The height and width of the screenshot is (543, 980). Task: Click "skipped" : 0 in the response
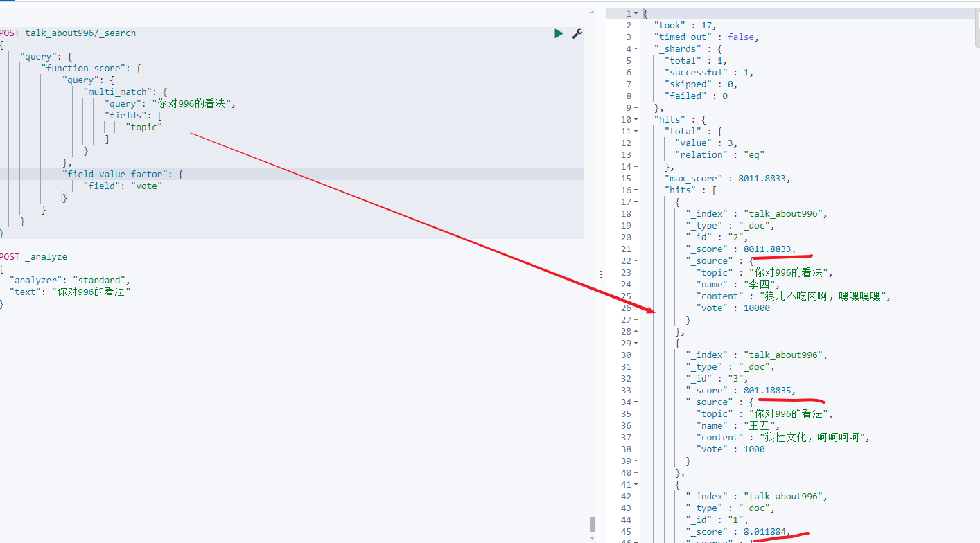[x=701, y=84]
